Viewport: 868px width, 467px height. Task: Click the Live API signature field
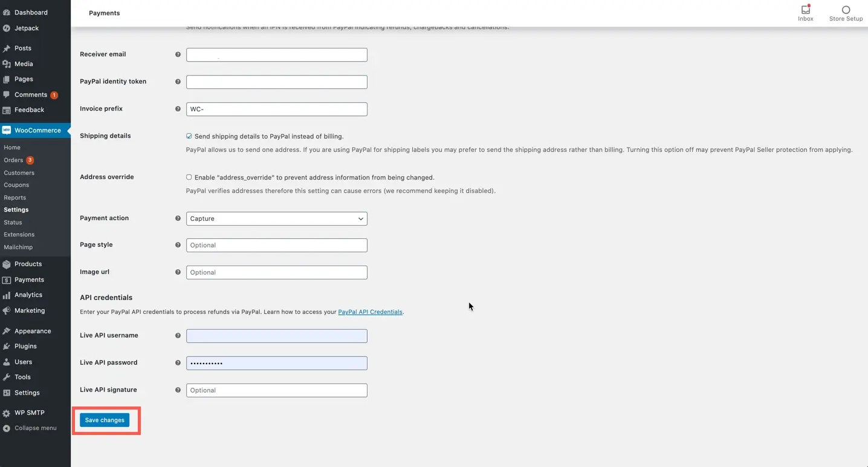[277, 390]
